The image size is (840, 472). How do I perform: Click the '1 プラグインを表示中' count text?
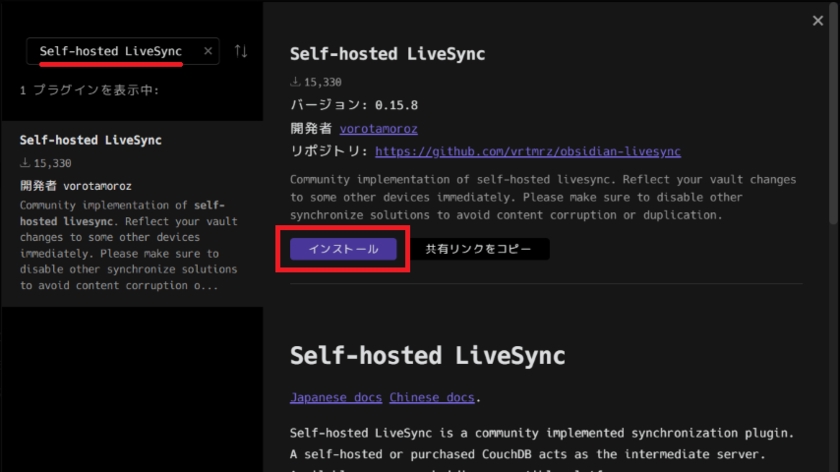pyautogui.click(x=89, y=90)
